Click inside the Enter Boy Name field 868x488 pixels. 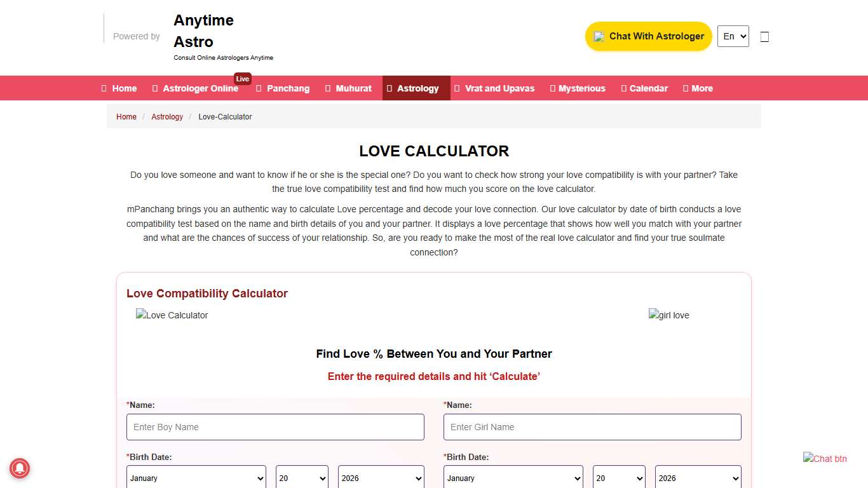point(275,426)
